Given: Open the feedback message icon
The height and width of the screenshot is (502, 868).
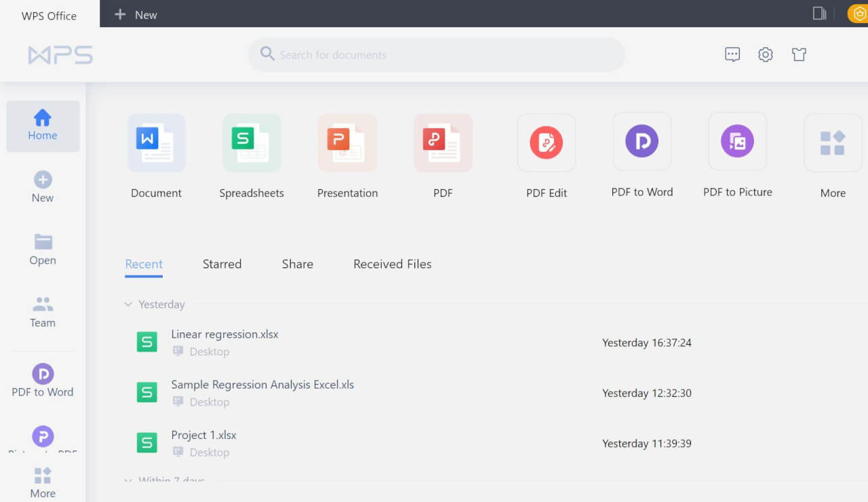Looking at the screenshot, I should point(732,54).
